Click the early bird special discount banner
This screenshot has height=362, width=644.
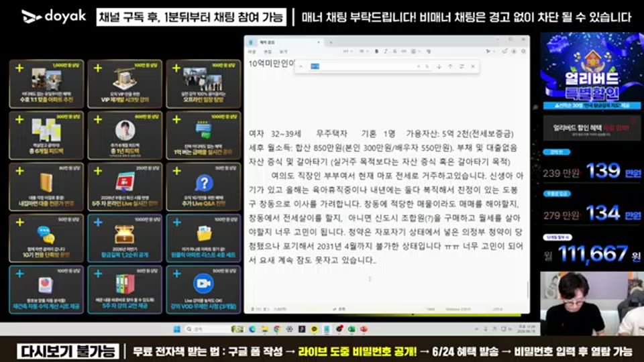(592, 71)
